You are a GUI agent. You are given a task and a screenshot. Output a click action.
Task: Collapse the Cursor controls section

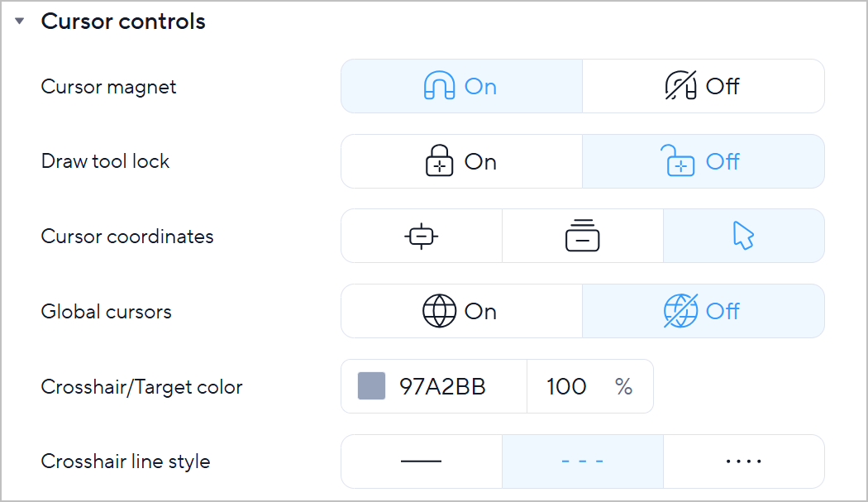(x=20, y=22)
